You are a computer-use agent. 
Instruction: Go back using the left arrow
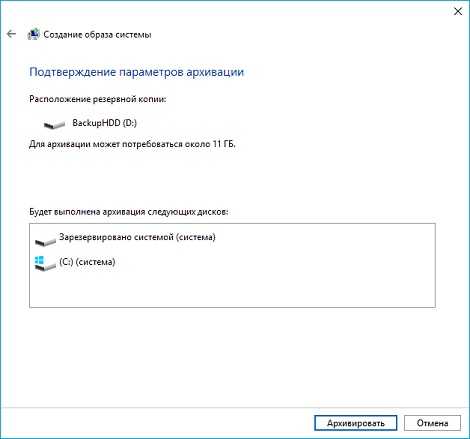(x=11, y=34)
